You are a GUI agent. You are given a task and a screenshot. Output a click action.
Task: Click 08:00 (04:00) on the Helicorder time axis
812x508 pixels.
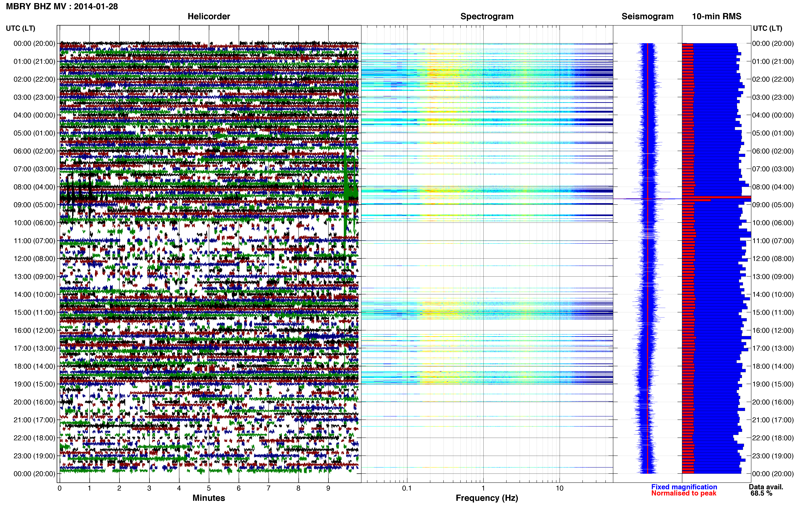pos(34,187)
